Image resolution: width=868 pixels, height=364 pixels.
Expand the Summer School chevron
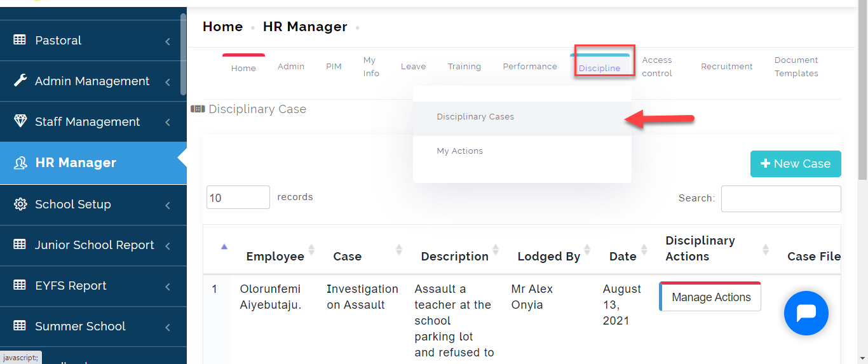pyautogui.click(x=168, y=327)
